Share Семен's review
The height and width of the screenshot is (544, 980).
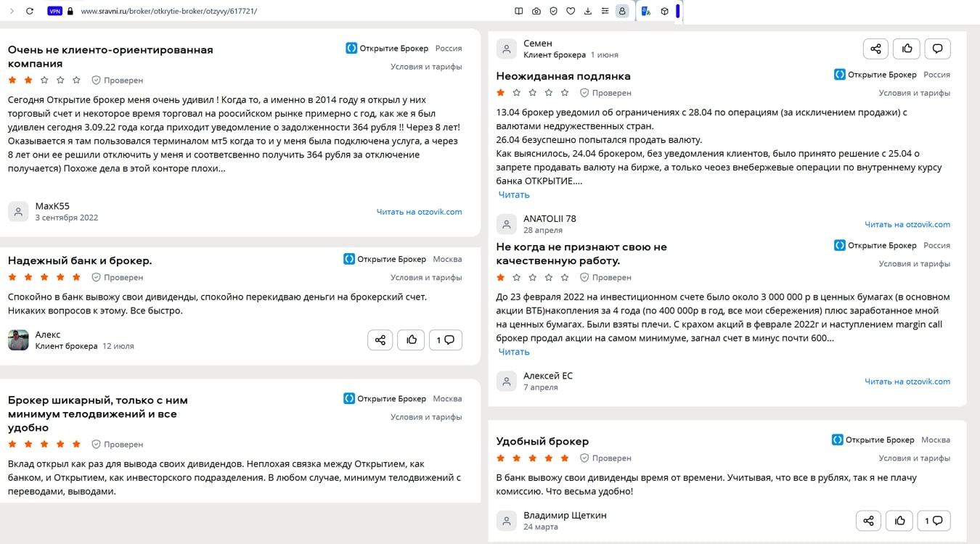coord(875,49)
